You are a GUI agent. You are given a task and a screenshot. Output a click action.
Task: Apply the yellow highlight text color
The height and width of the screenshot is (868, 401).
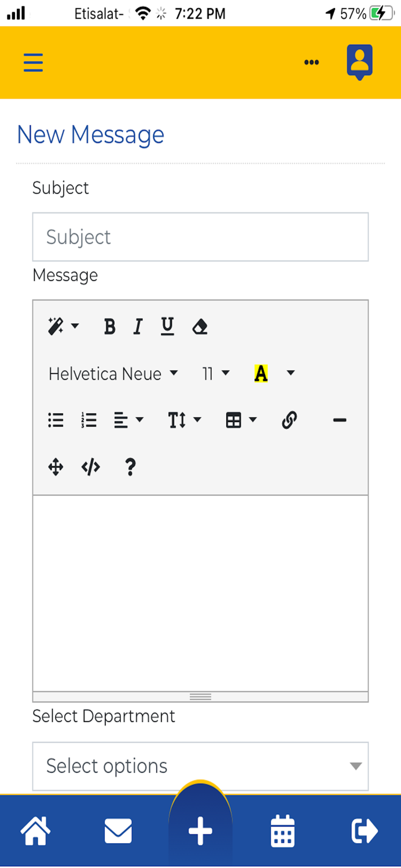pos(261,374)
